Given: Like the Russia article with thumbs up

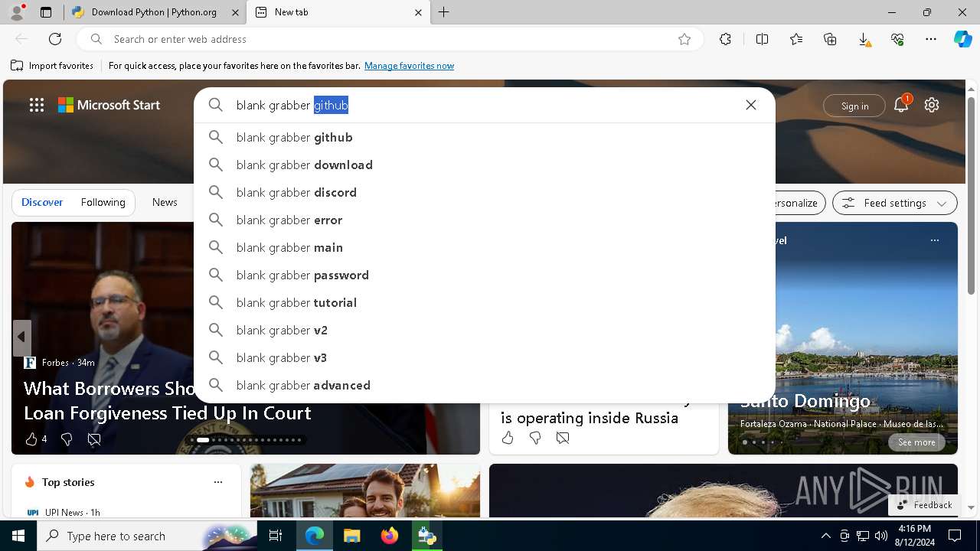Looking at the screenshot, I should pos(508,438).
